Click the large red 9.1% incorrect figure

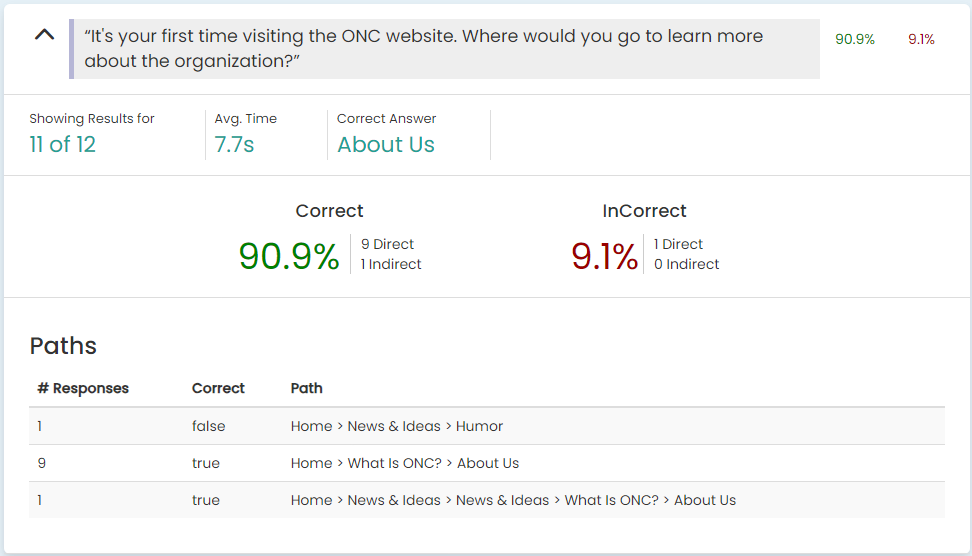pyautogui.click(x=604, y=256)
